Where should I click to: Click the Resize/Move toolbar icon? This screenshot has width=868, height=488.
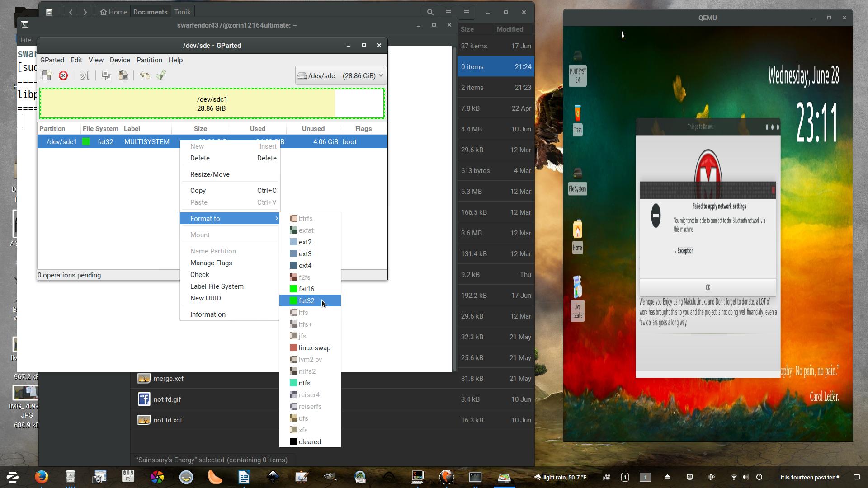click(85, 75)
